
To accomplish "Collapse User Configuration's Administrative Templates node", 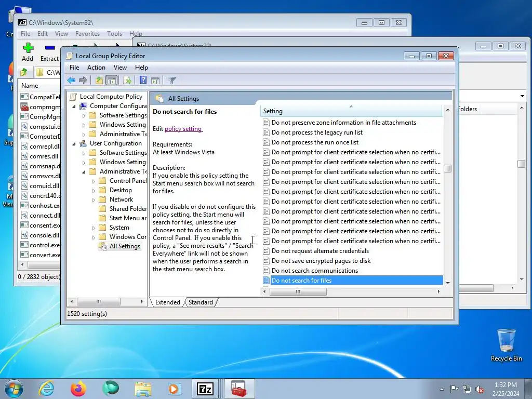I will click(84, 171).
